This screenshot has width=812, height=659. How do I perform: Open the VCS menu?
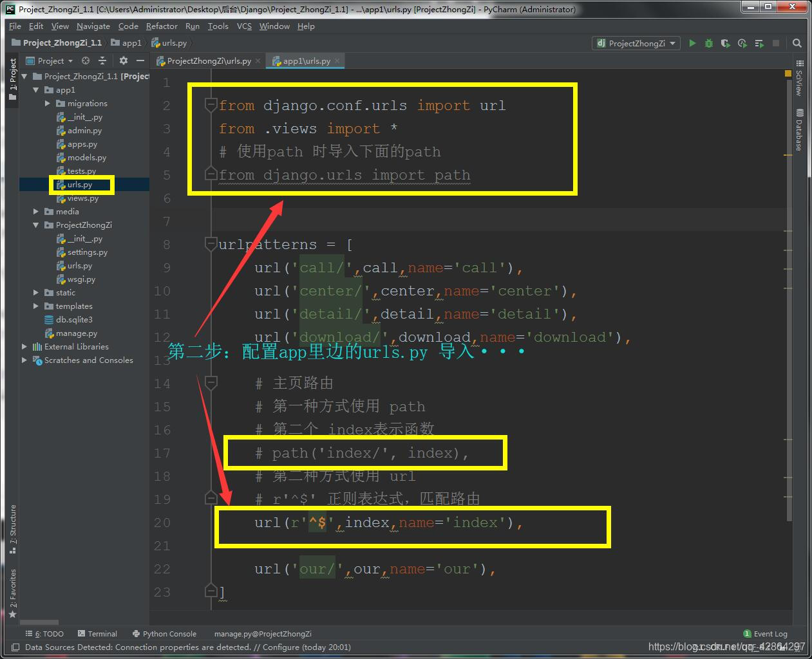(x=244, y=26)
